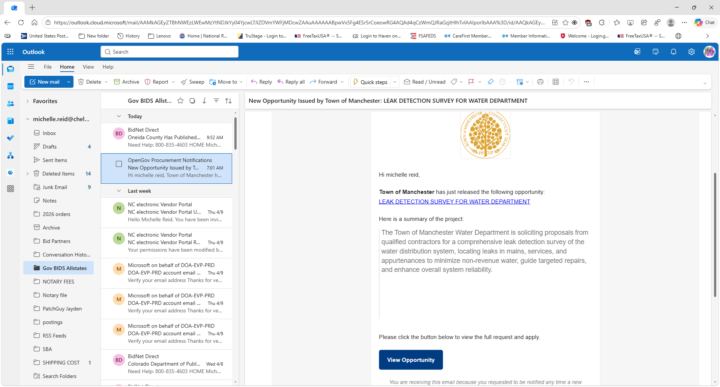This screenshot has height=387, width=720.
Task: Click the reading pane vertical scrollbar
Action: (x=714, y=234)
